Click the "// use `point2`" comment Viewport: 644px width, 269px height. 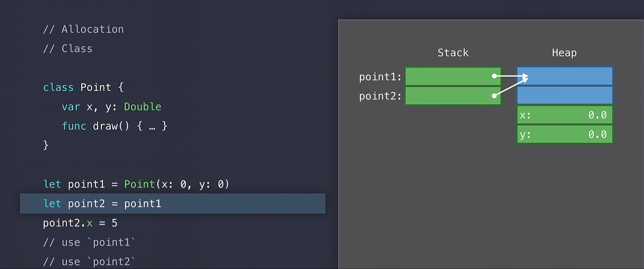pyautogui.click(x=89, y=262)
